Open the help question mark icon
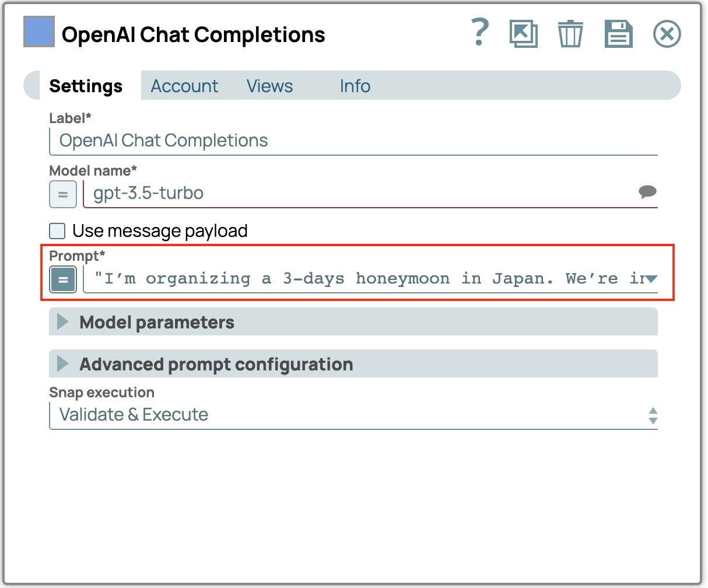The width and height of the screenshot is (708, 588). coord(479,33)
